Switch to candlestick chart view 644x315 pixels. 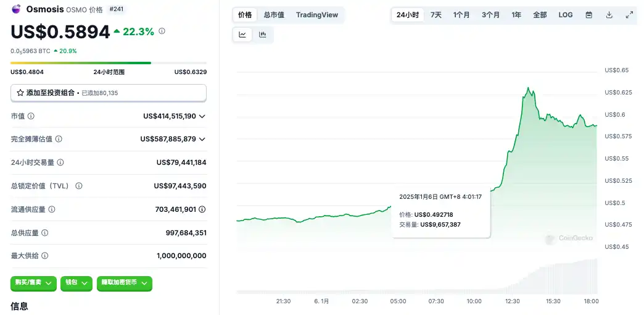tap(263, 35)
